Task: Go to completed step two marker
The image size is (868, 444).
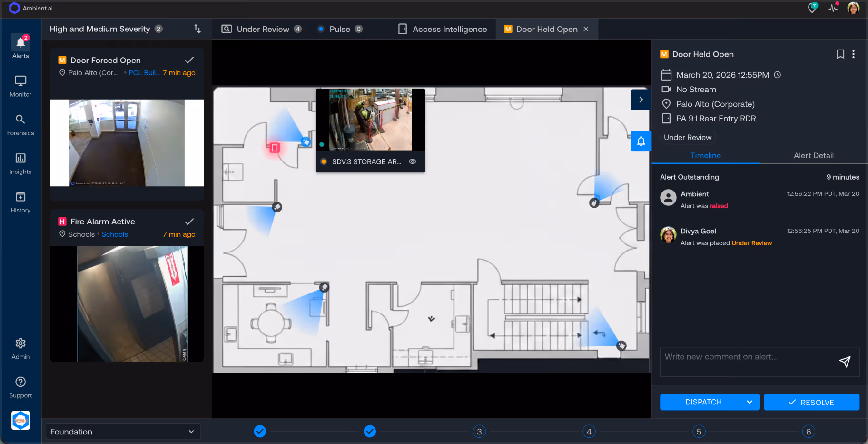Action: (370, 431)
